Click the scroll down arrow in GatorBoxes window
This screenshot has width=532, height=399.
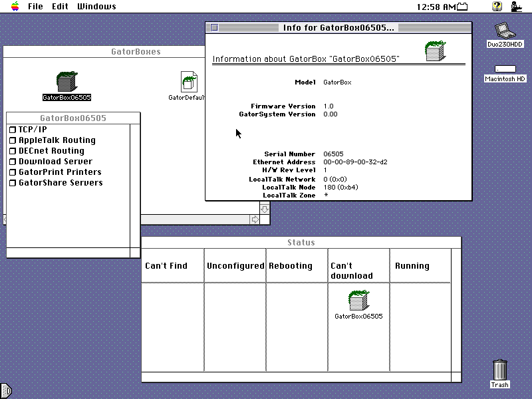(265, 209)
